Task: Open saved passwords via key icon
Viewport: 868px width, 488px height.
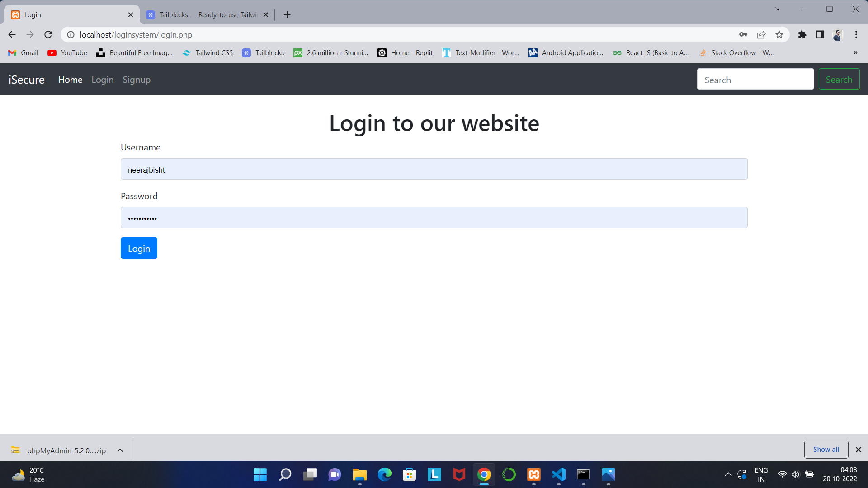Action: [x=743, y=34]
